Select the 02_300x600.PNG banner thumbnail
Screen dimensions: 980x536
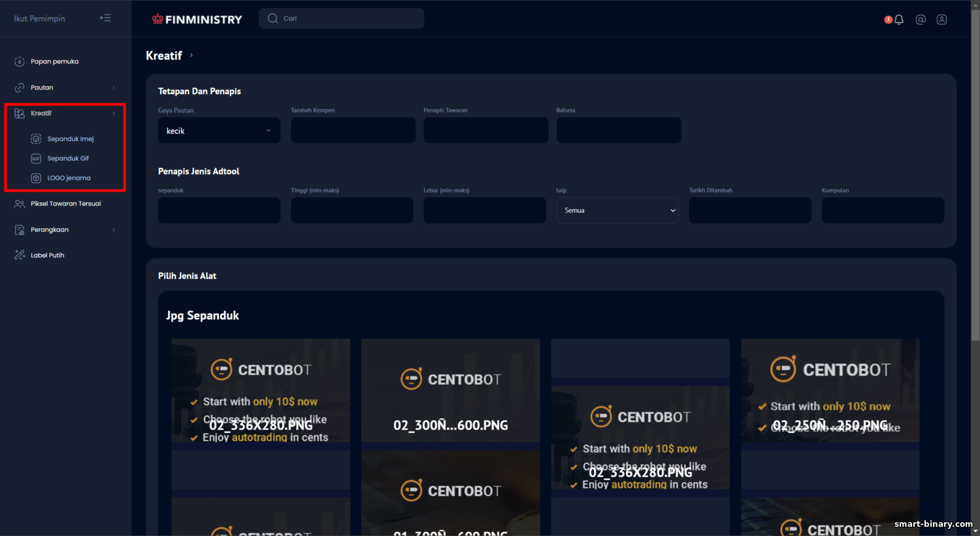(451, 390)
